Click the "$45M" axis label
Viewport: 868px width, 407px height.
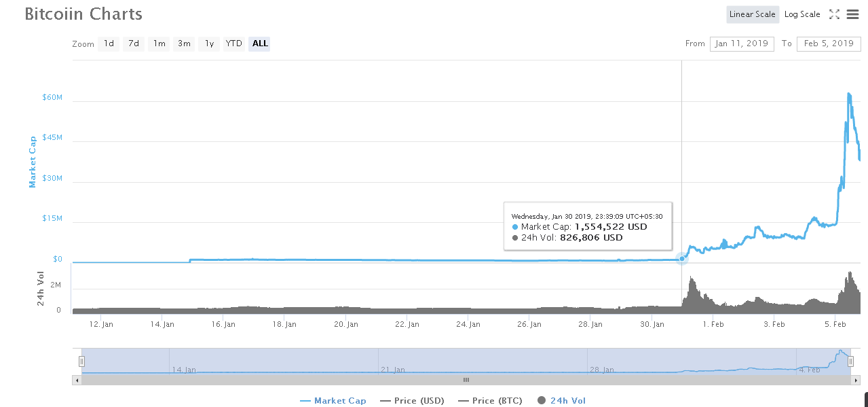coord(52,138)
